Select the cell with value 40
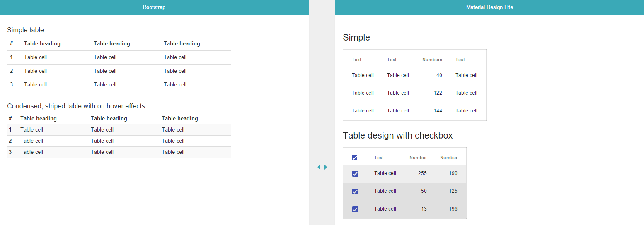 [439, 75]
